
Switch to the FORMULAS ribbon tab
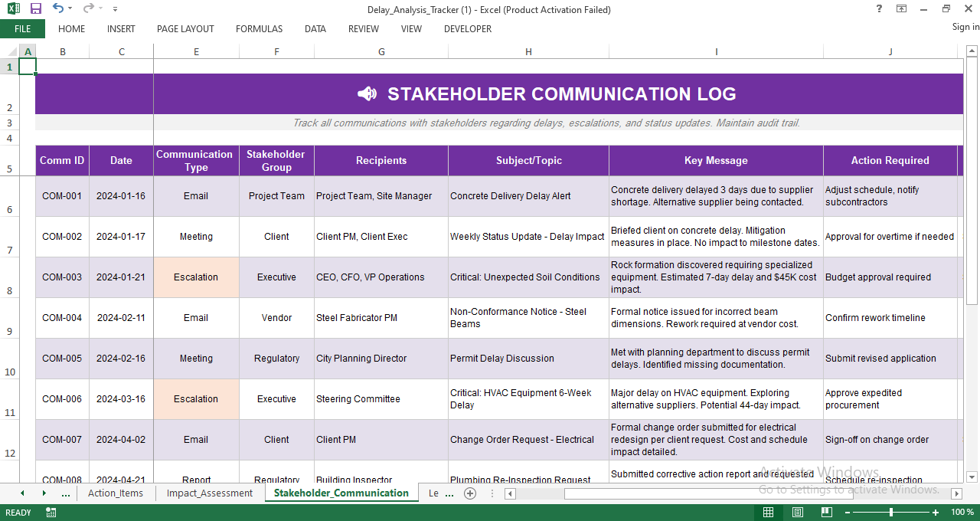(x=259, y=29)
